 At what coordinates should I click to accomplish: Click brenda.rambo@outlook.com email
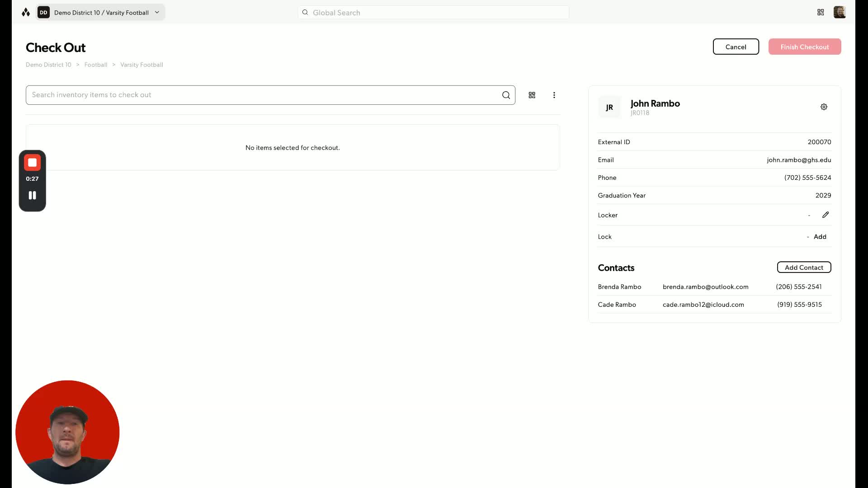click(x=705, y=287)
